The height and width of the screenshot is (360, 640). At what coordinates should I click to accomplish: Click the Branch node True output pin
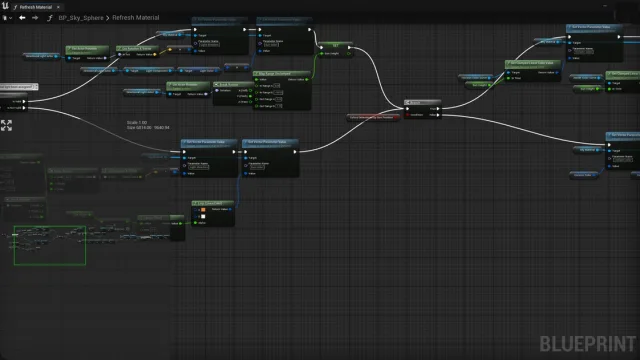[438, 109]
